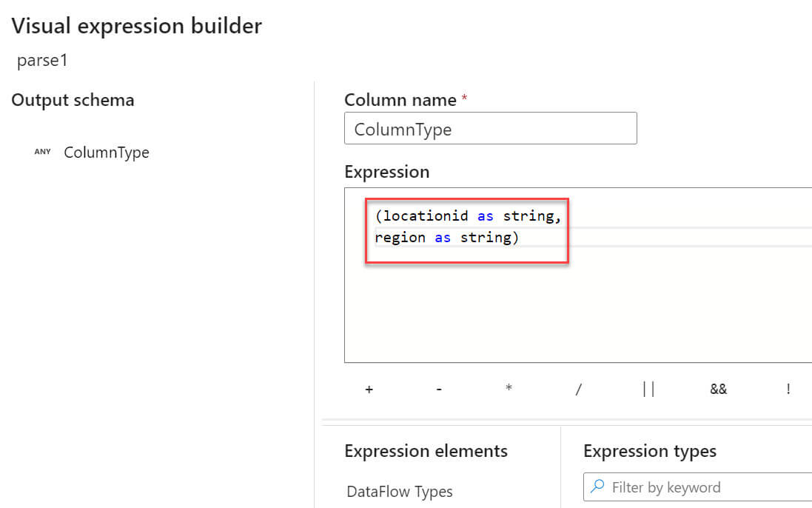The height and width of the screenshot is (508, 812).
Task: Insert the multiply asterisk operator
Action: 509,390
